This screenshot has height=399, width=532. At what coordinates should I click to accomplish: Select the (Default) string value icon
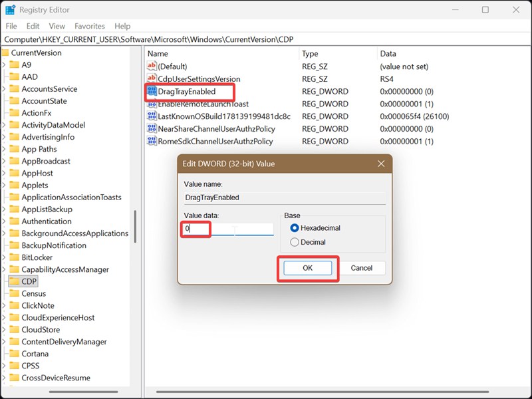[152, 66]
